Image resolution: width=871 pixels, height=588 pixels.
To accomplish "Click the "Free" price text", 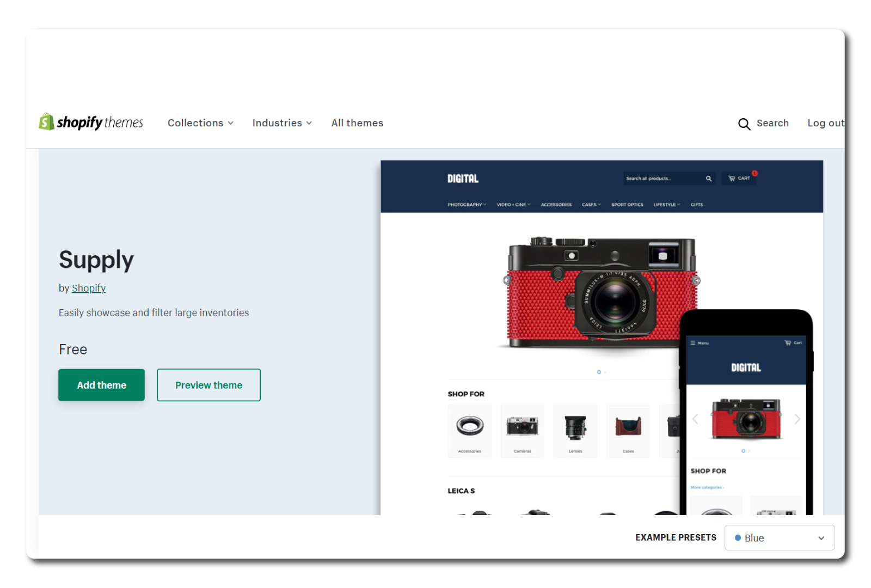I will pyautogui.click(x=73, y=350).
